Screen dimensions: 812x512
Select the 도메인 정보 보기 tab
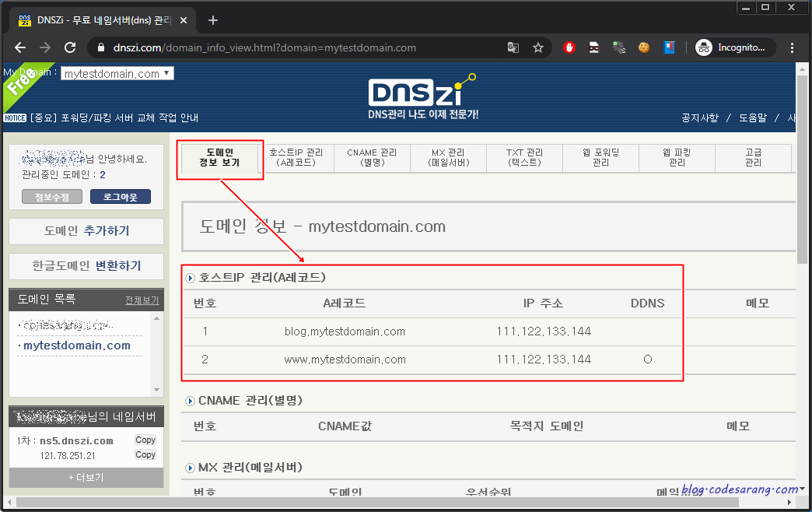tap(219, 157)
